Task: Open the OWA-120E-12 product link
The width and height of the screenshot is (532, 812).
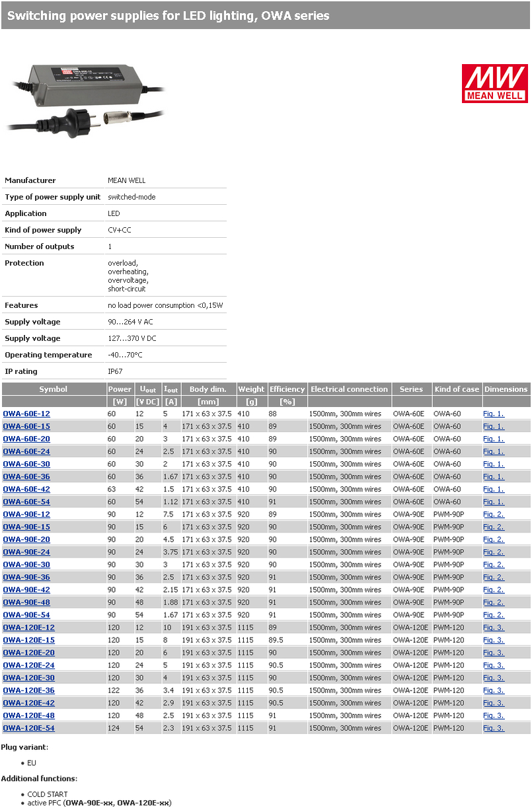Action: point(29,628)
